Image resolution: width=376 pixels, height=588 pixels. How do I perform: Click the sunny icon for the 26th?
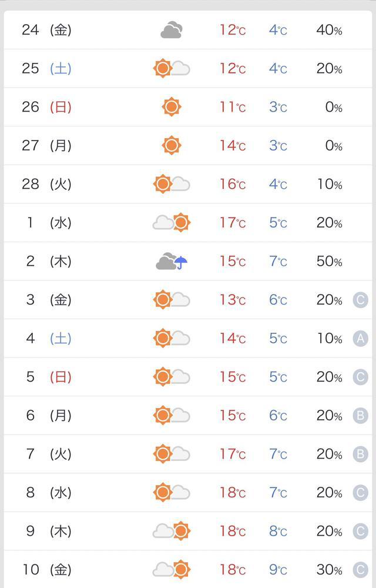tap(172, 107)
